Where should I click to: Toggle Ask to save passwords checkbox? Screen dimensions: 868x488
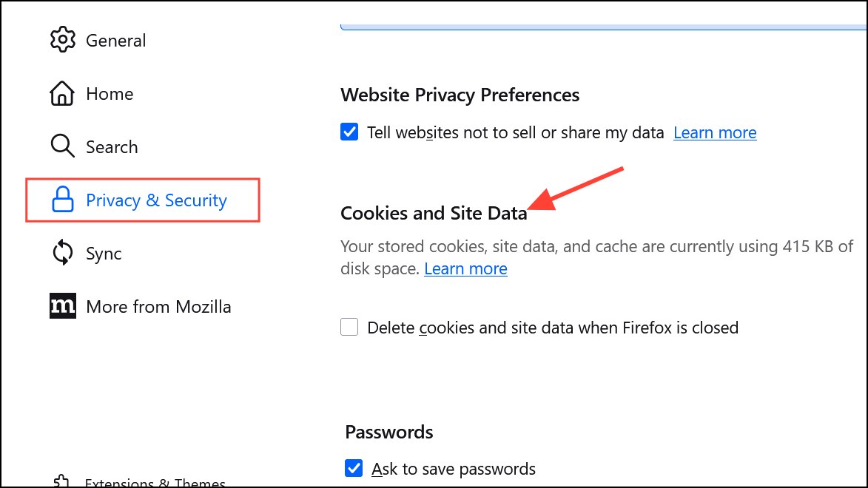click(354, 468)
